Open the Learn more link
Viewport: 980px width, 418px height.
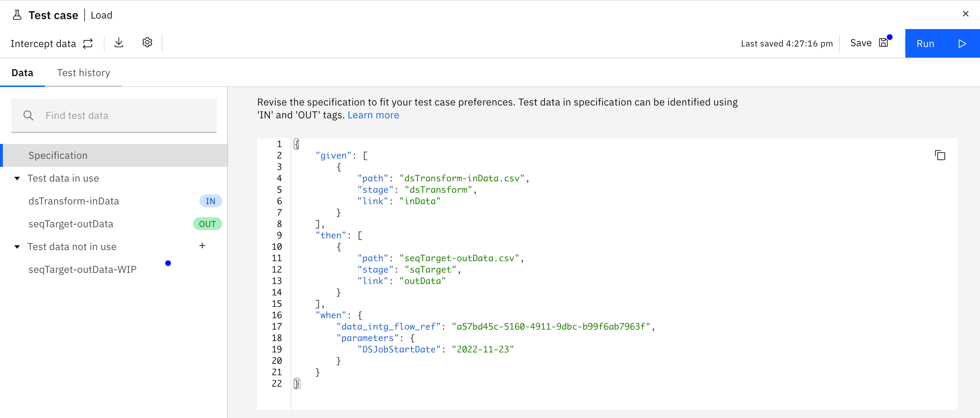click(373, 115)
